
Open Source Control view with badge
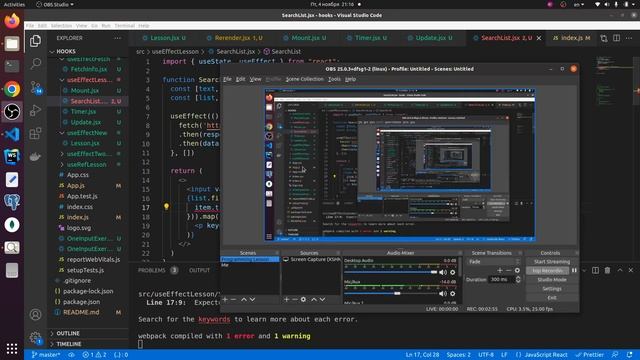[36, 87]
